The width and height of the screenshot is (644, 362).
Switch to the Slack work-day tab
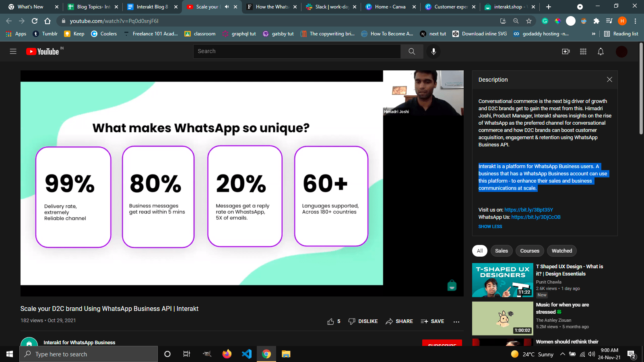pyautogui.click(x=332, y=7)
